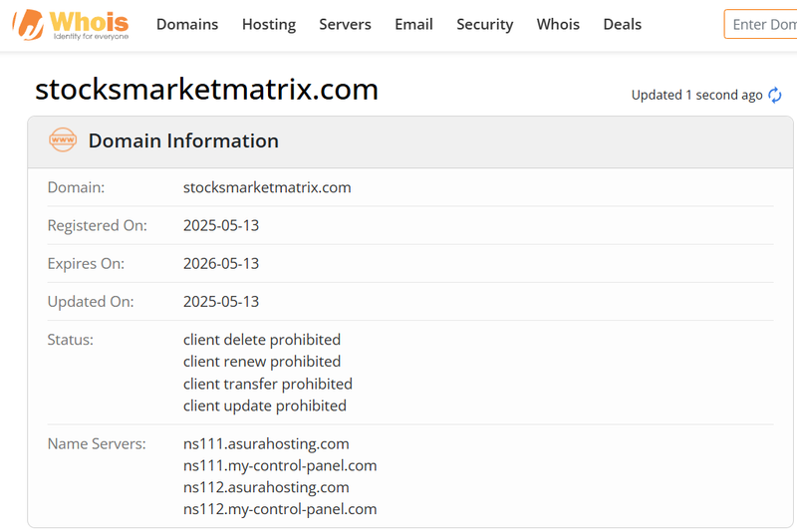Click the 'Expires On:' label
Viewport: 797px width, 532px height.
86,263
